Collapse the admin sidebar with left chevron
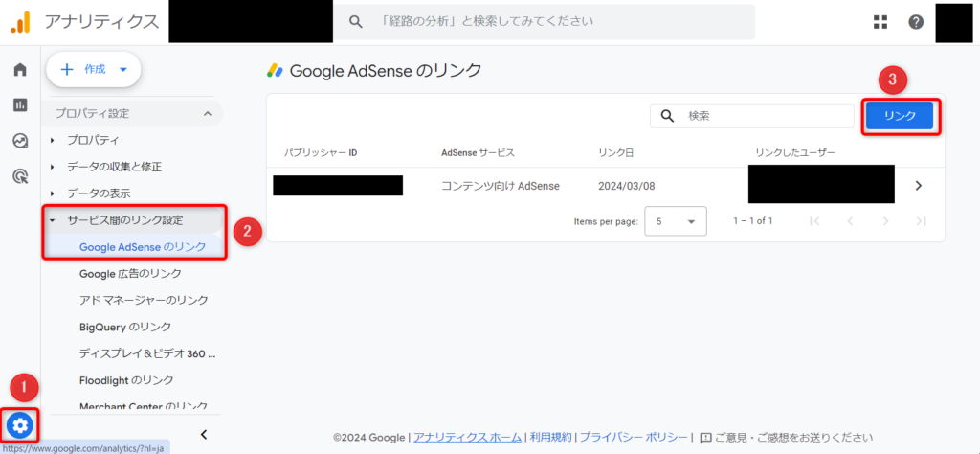Viewport: 980px width, 454px height. point(203,434)
